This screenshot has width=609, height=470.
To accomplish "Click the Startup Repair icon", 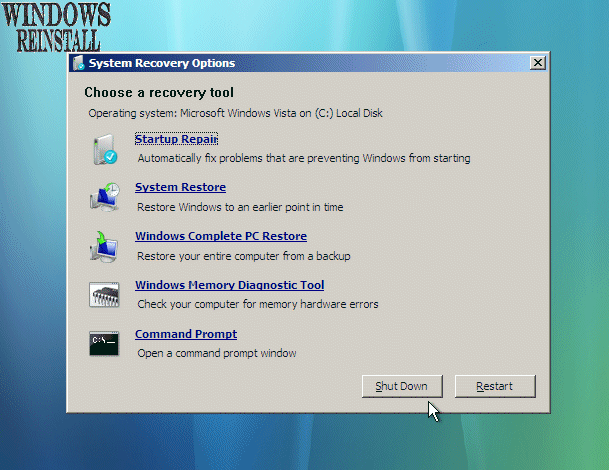I will tap(104, 149).
